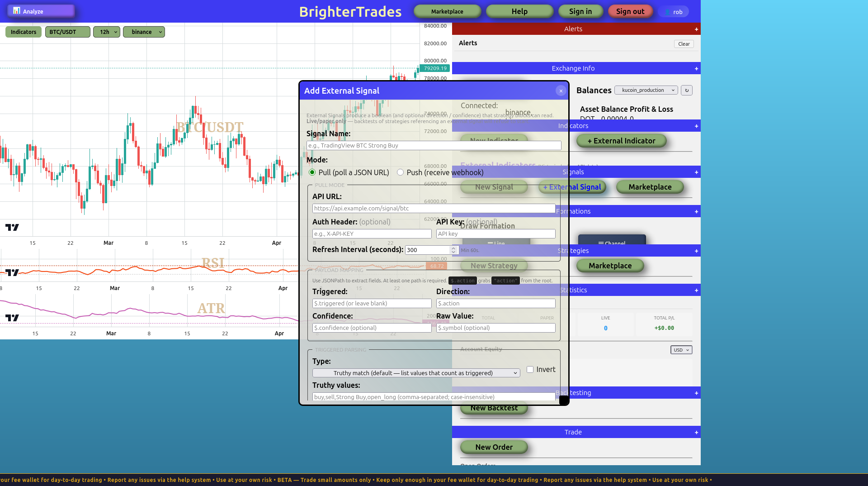This screenshot has height=486, width=868.
Task: Click the Asset Balance Profit & Loss header
Action: (626, 109)
